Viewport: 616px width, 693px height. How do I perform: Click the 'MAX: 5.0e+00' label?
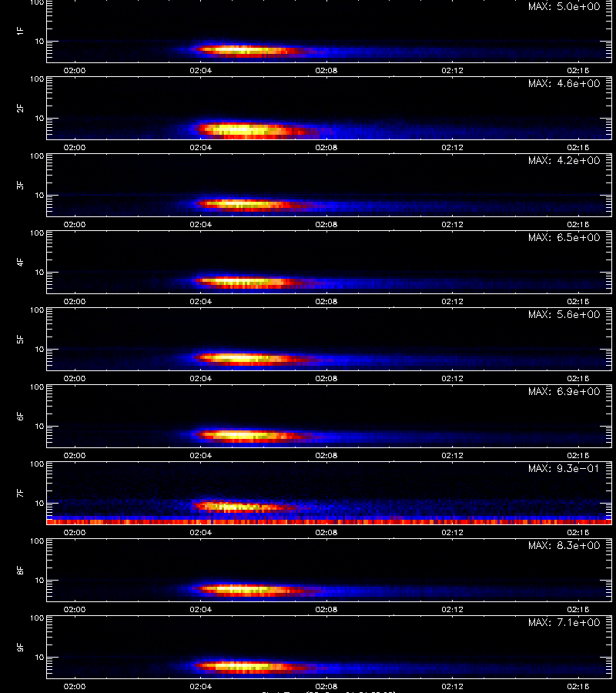tap(564, 7)
